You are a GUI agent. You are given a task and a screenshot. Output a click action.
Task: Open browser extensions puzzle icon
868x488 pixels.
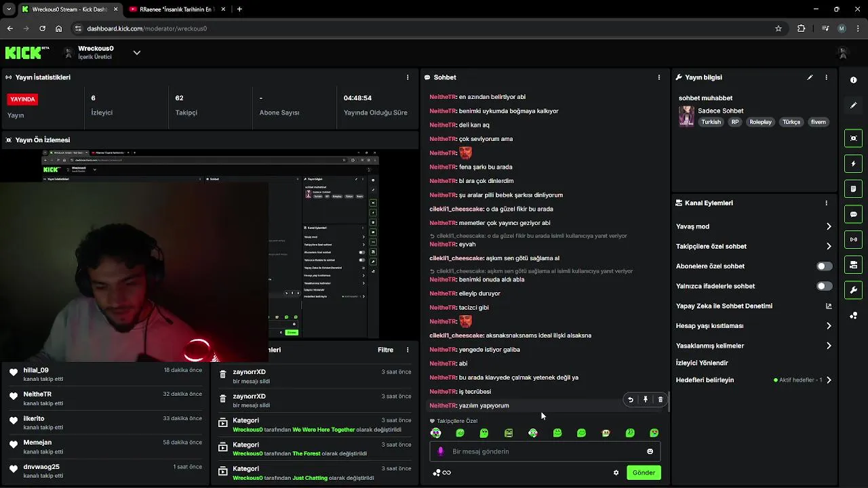802,28
